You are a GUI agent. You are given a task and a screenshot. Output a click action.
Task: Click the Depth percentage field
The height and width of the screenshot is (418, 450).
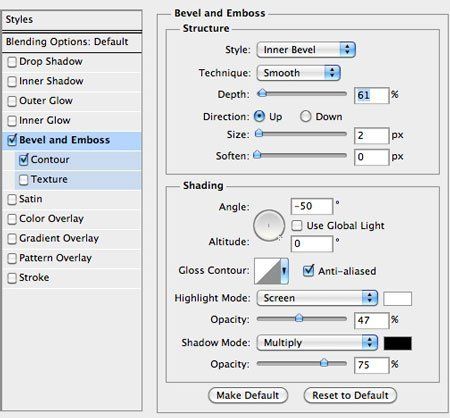[372, 95]
